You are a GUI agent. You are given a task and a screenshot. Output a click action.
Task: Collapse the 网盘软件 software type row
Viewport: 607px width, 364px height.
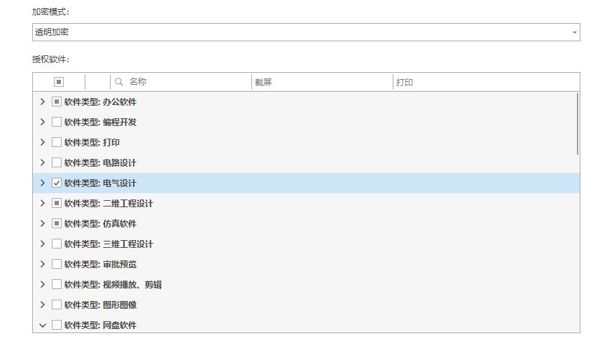pos(43,325)
